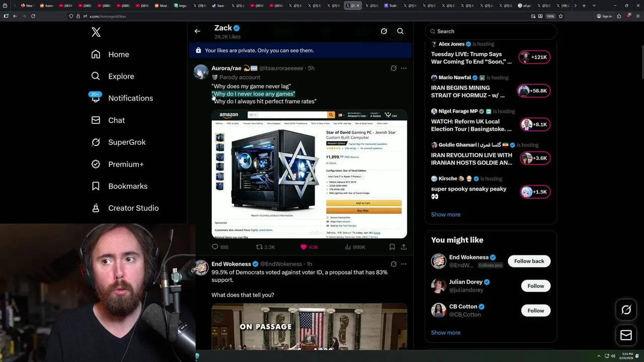The image size is (644, 362).
Task: Open Creator Studio in the sidebar
Action: click(x=125, y=208)
